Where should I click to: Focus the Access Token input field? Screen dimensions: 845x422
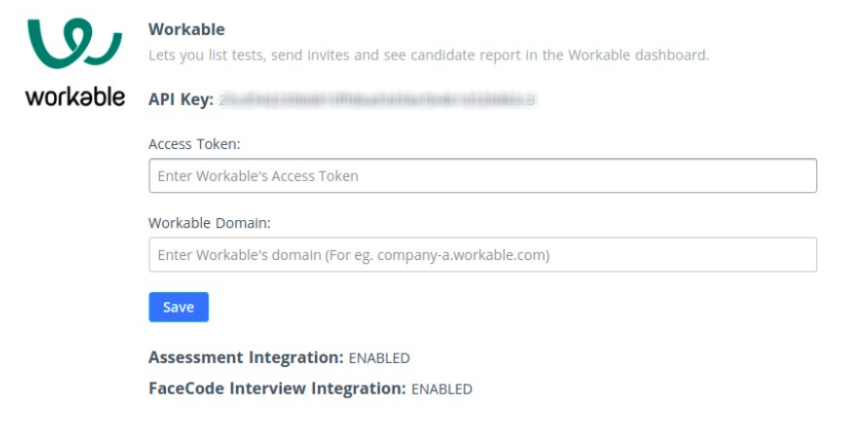click(x=482, y=176)
